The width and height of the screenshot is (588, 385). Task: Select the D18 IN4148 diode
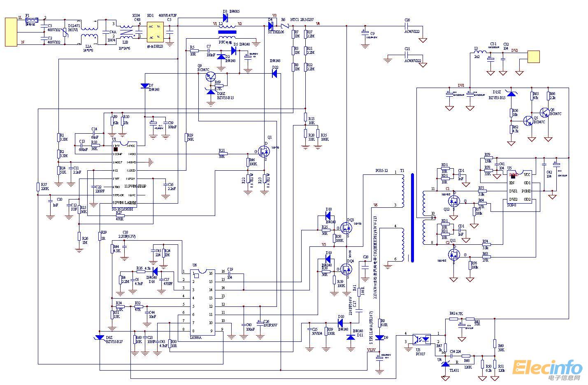(328, 216)
